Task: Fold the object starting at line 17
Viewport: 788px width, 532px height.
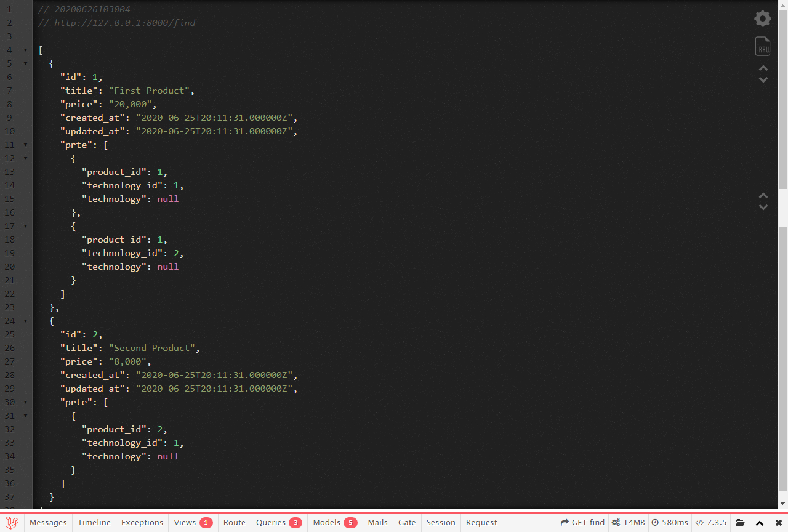Action: pos(25,226)
